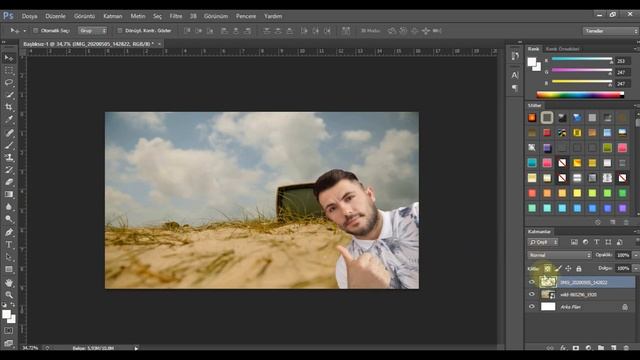640x360 pixels.
Task: Select the Rectangular Marquee tool
Action: pos(9,70)
